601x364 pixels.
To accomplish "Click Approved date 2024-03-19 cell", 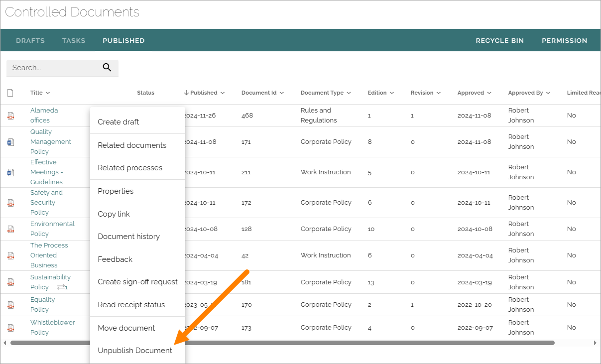I will click(x=475, y=282).
